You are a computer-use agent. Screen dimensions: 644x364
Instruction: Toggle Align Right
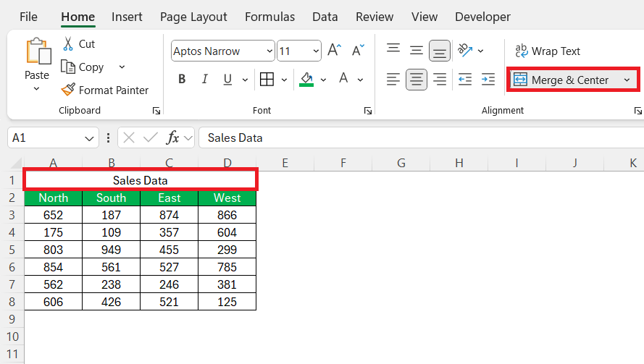[x=440, y=79]
